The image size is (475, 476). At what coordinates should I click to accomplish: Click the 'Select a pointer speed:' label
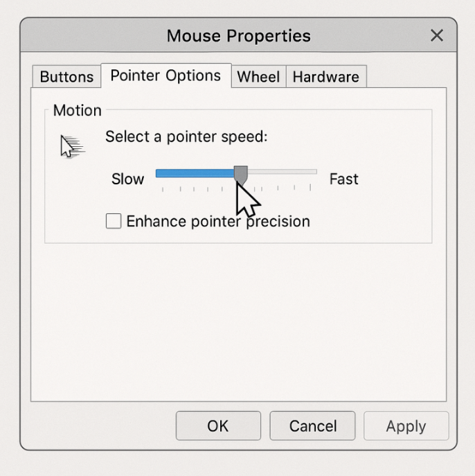pos(186,136)
